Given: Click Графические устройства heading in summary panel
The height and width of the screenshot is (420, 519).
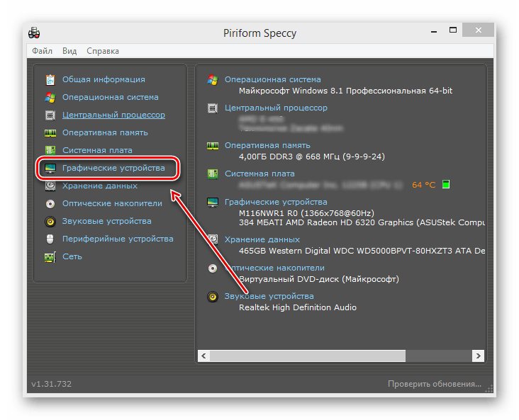Looking at the screenshot, I should [x=276, y=202].
